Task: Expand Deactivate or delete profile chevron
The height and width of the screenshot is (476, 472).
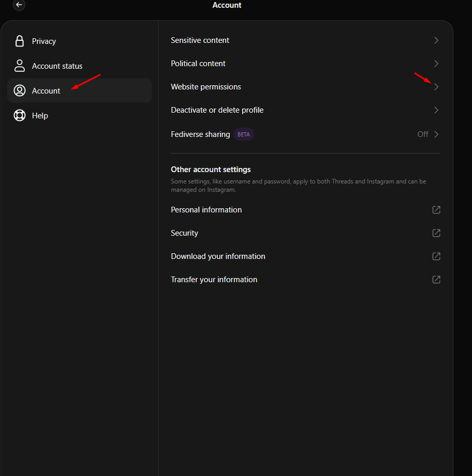Action: click(436, 110)
